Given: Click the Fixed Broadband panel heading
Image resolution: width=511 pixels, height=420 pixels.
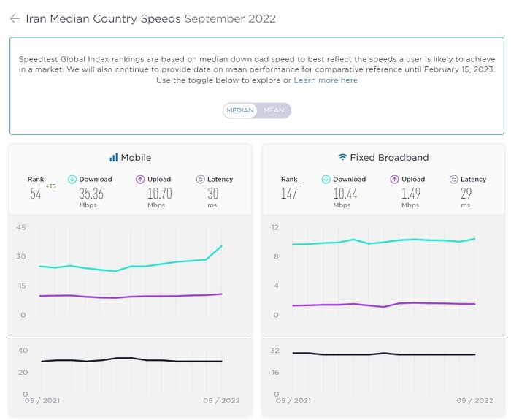Looking at the screenshot, I should point(389,157).
